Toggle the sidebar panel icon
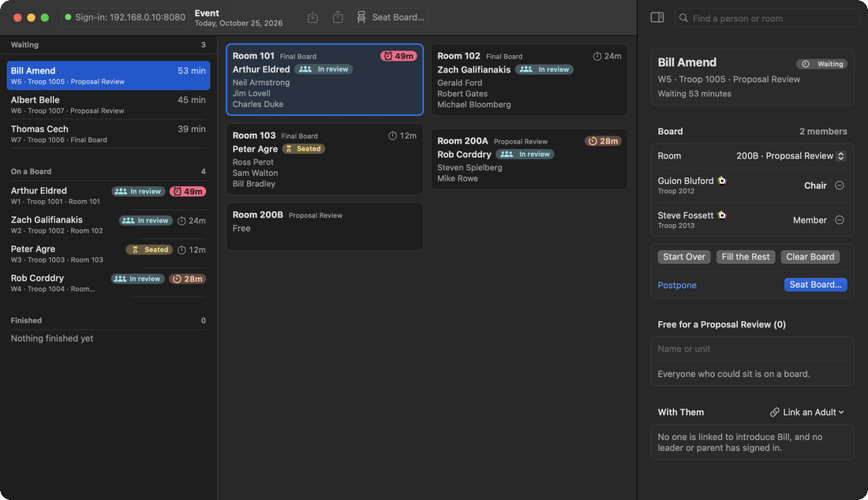868x500 pixels. pos(657,17)
